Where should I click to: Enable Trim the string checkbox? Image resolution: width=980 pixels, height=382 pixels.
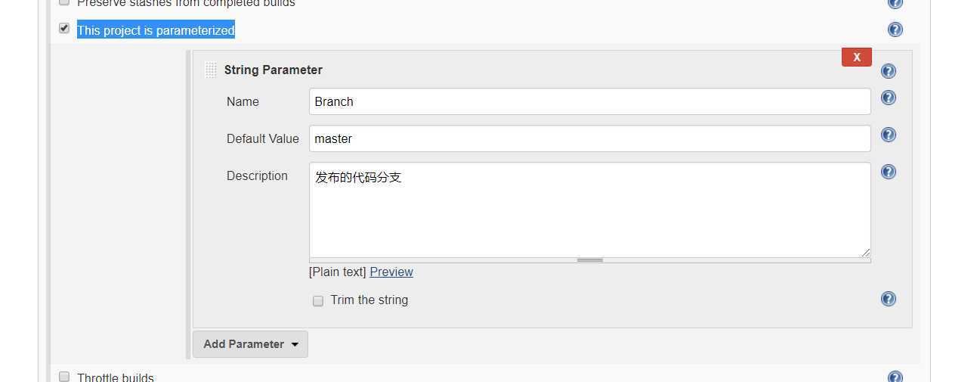[318, 301]
